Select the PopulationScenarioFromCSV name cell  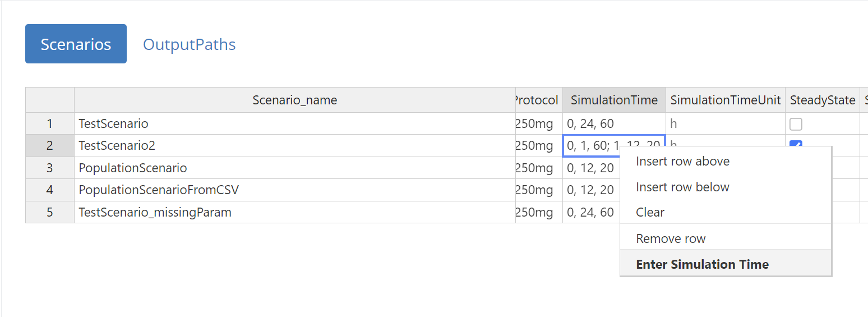(x=295, y=190)
